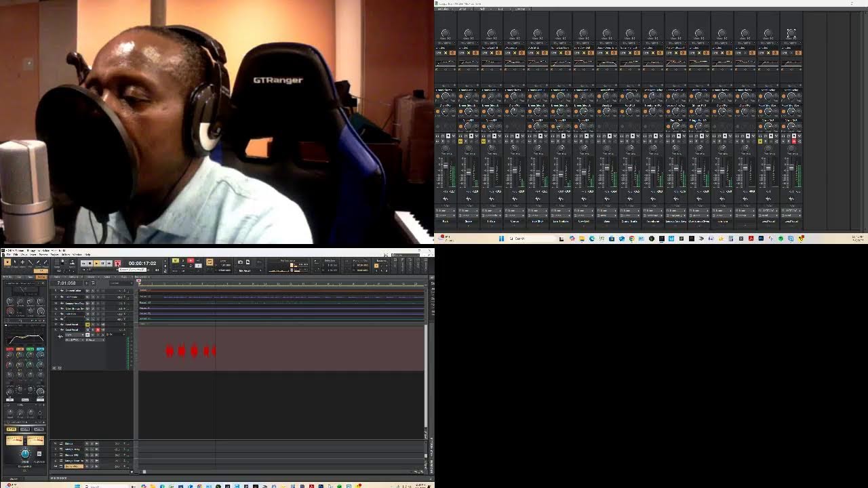This screenshot has height=488, width=868.
Task: Click the 7:01:058 time readout
Action: tap(66, 283)
